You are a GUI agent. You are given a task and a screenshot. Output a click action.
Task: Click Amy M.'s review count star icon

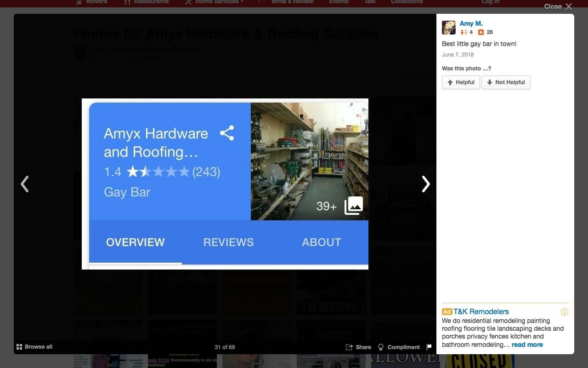coord(481,32)
